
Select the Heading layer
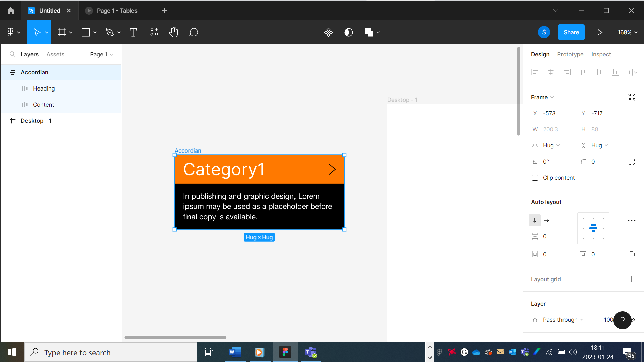click(61, 88)
